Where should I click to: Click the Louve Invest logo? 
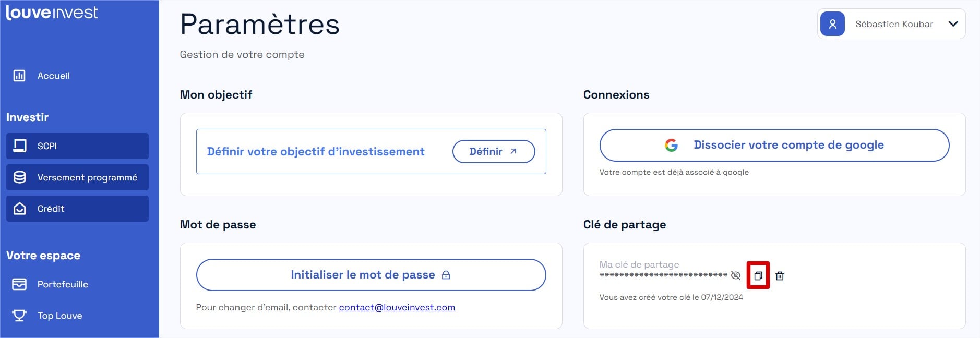pyautogui.click(x=52, y=13)
